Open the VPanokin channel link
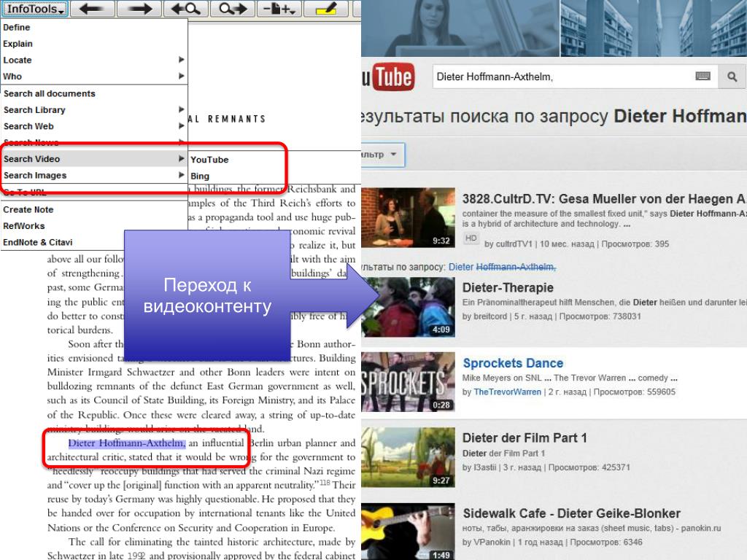 pos(492,542)
